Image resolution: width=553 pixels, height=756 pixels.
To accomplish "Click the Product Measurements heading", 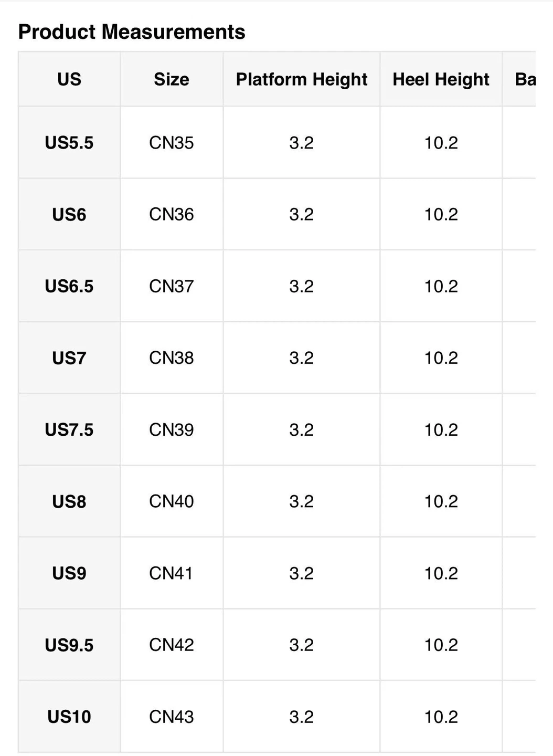I will 132,32.
